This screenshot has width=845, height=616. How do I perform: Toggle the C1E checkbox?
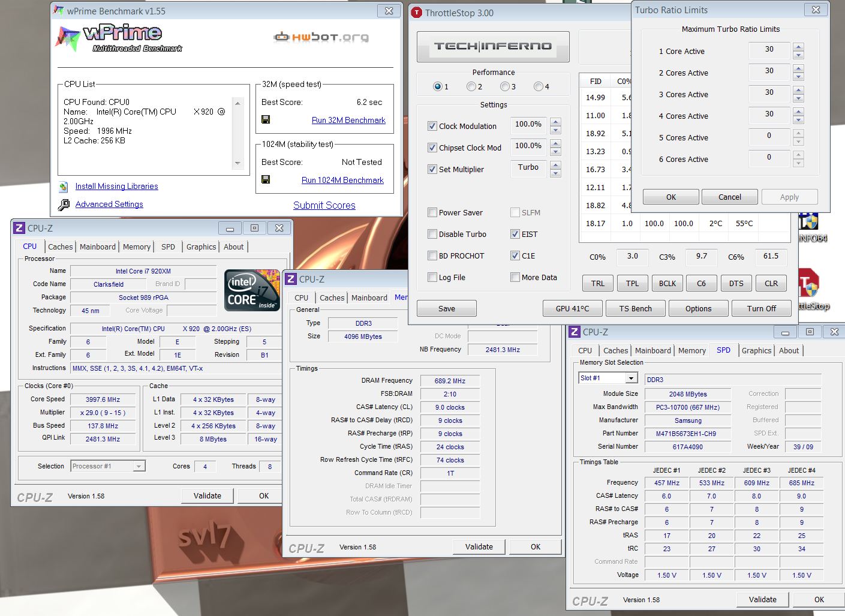pyautogui.click(x=515, y=256)
